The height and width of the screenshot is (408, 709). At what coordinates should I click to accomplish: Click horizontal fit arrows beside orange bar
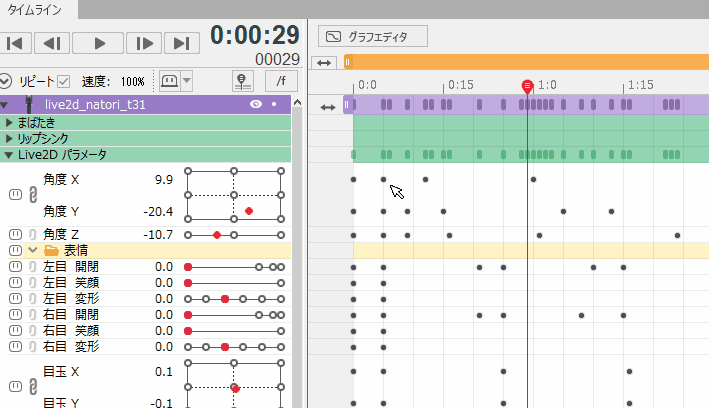tap(324, 63)
